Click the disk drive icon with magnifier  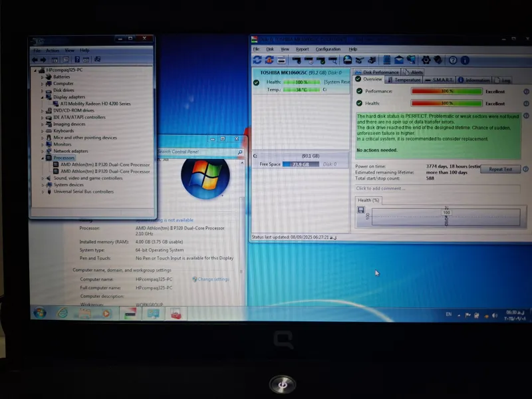tap(333, 61)
